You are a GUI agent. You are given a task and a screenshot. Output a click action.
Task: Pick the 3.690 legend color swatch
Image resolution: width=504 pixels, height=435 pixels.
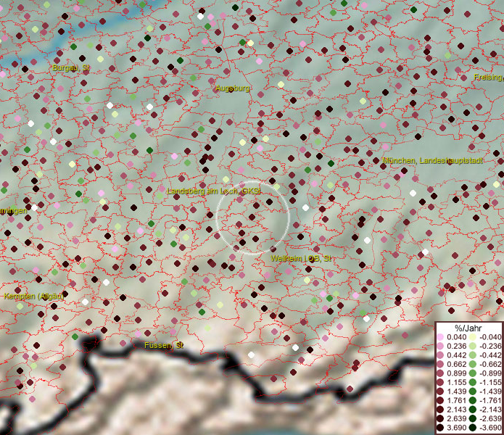pos(440,428)
